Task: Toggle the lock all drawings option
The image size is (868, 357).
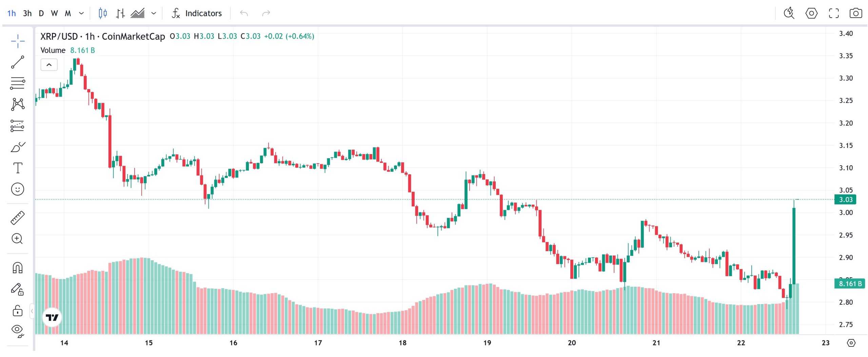Action: (17, 311)
